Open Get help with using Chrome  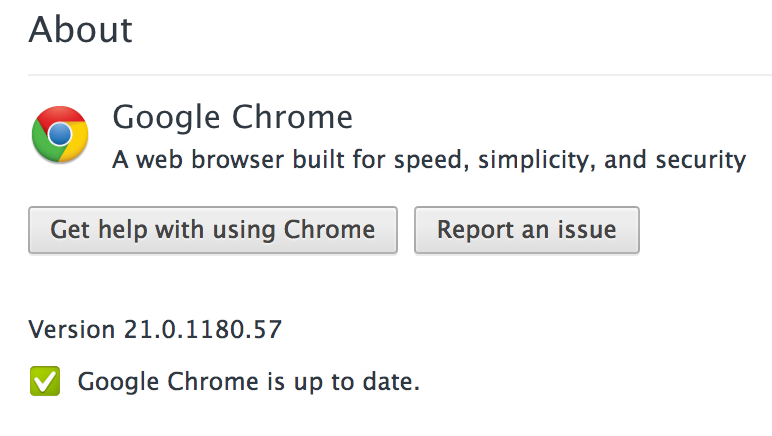click(x=213, y=230)
